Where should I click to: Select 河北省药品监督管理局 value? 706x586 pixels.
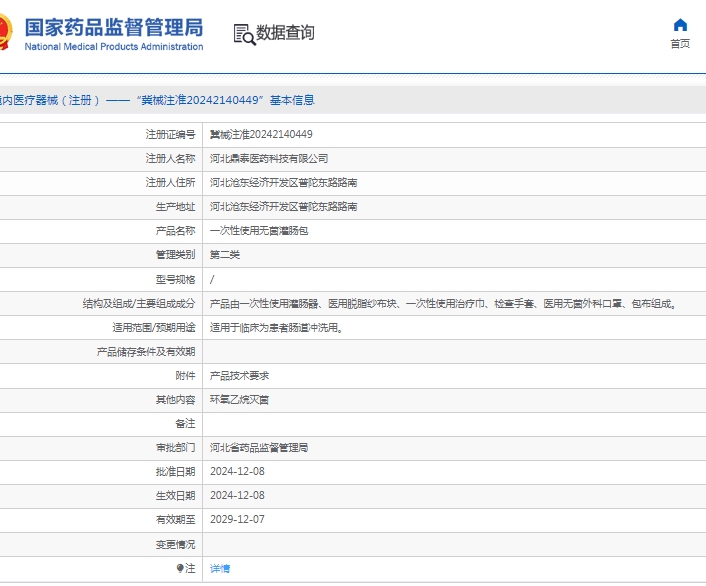click(259, 448)
